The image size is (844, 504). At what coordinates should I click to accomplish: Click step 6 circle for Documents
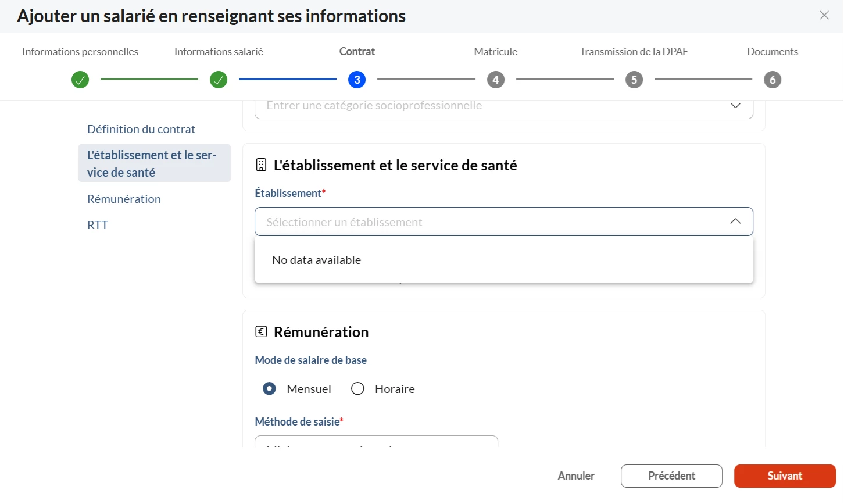772,80
